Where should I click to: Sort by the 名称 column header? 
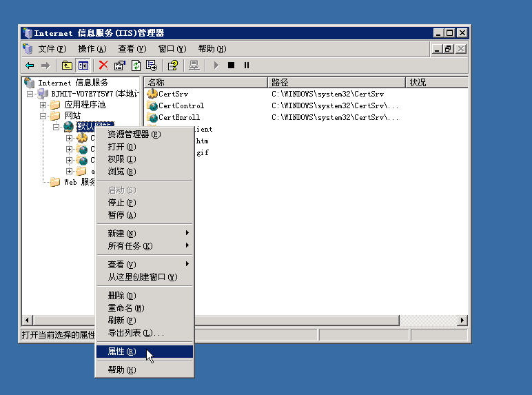(206, 83)
